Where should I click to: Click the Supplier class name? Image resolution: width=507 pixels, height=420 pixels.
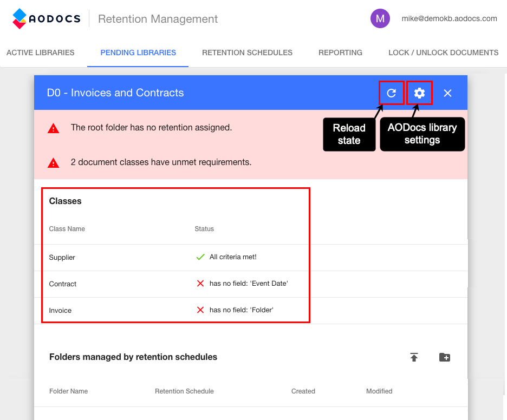click(62, 257)
